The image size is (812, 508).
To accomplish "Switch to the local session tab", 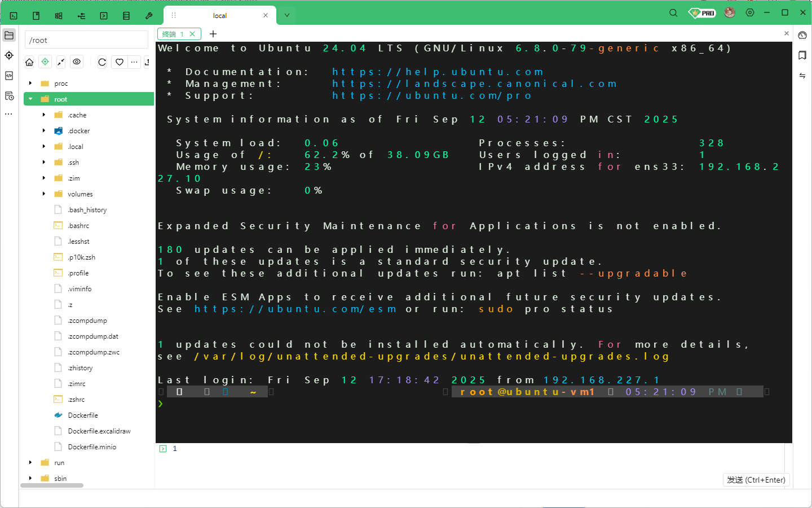I will tap(220, 16).
